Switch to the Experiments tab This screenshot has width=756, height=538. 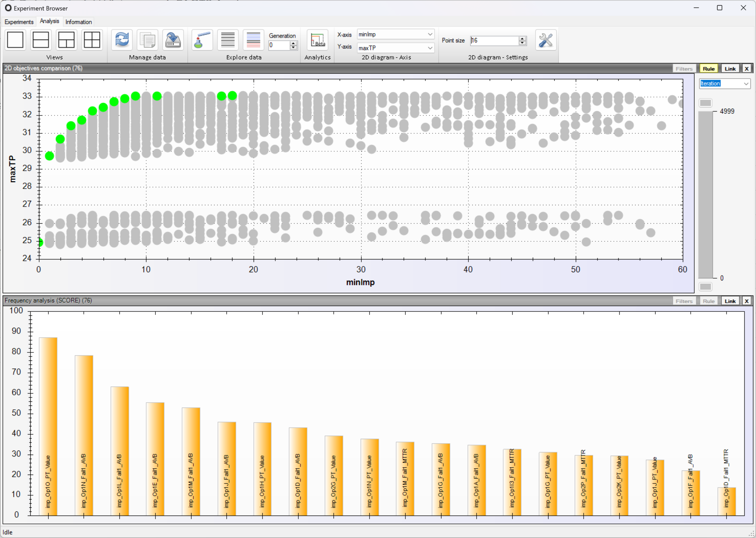pos(19,22)
